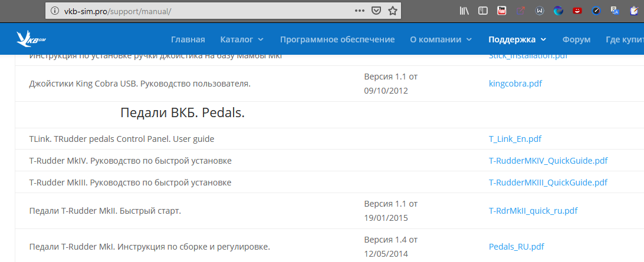Image resolution: width=644 pixels, height=262 pixels.
Task: Download the kingcobra.pdf manual
Action: pyautogui.click(x=515, y=84)
